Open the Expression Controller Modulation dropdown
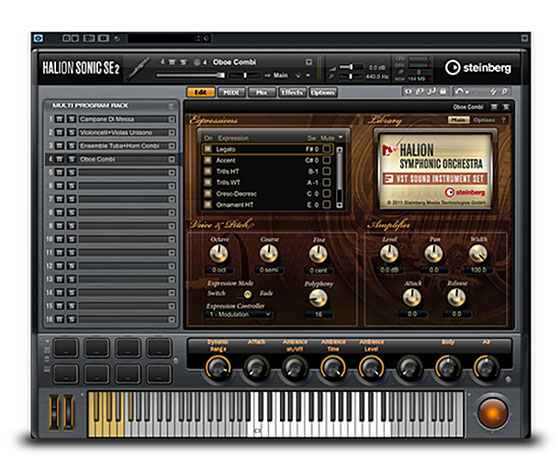Image resolution: width=560 pixels, height=471 pixels. coord(239,315)
